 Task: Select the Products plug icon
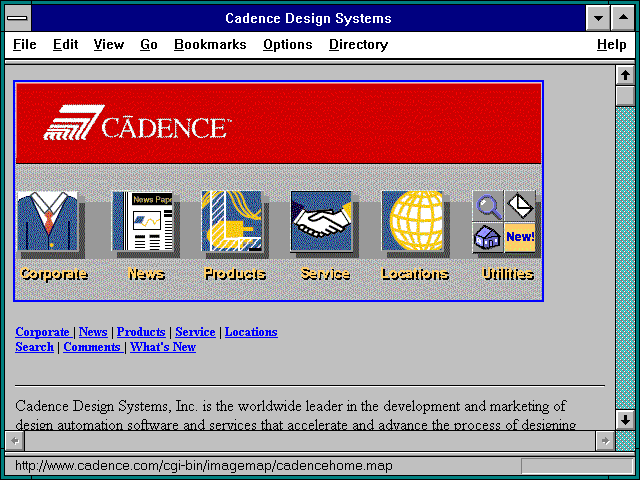click(231, 221)
